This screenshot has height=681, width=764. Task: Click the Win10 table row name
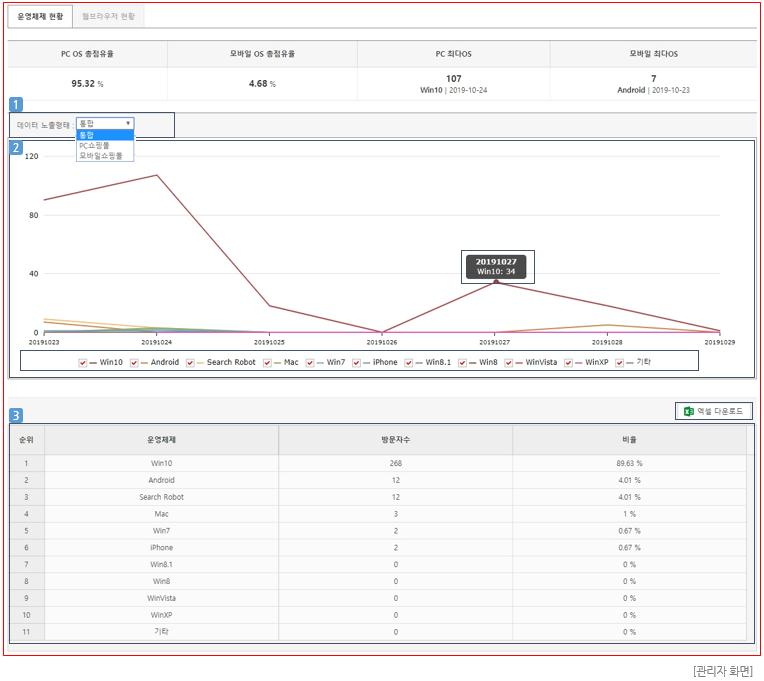(161, 463)
